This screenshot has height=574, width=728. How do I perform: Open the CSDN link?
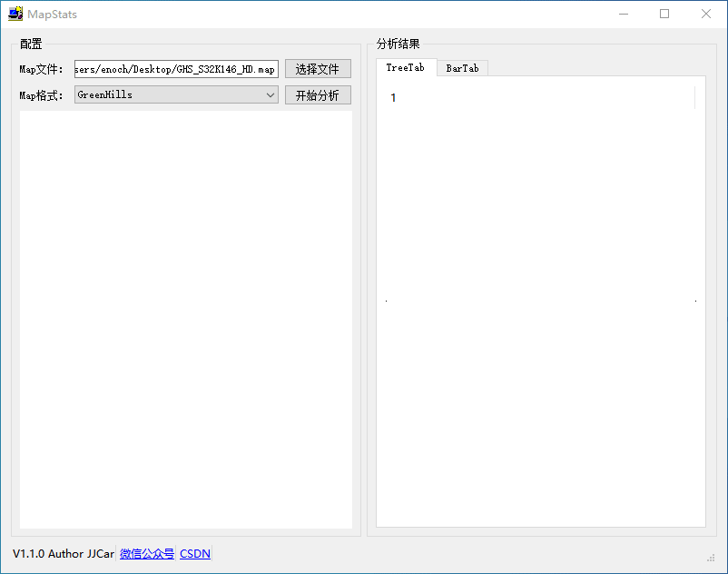(194, 553)
